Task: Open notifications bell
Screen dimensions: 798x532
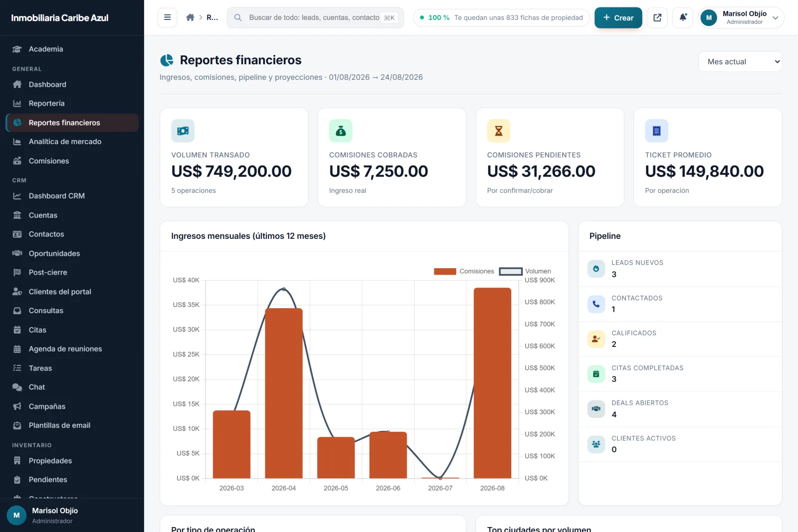Action: click(683, 17)
